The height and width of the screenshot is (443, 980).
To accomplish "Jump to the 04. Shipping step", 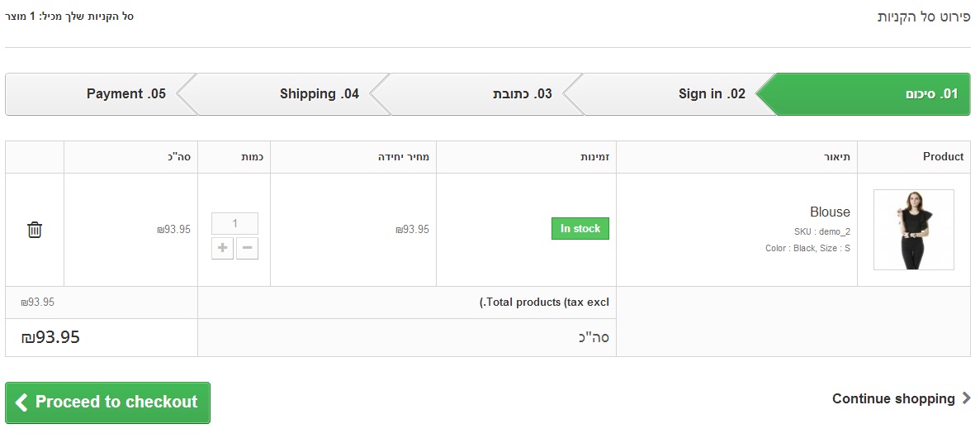I will coord(319,94).
